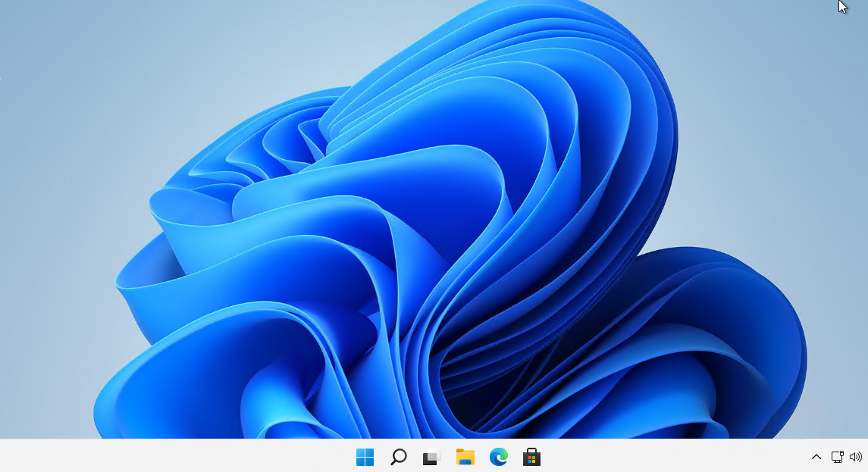Open Task View from the taskbar
This screenshot has height=472, width=868.
click(x=431, y=457)
